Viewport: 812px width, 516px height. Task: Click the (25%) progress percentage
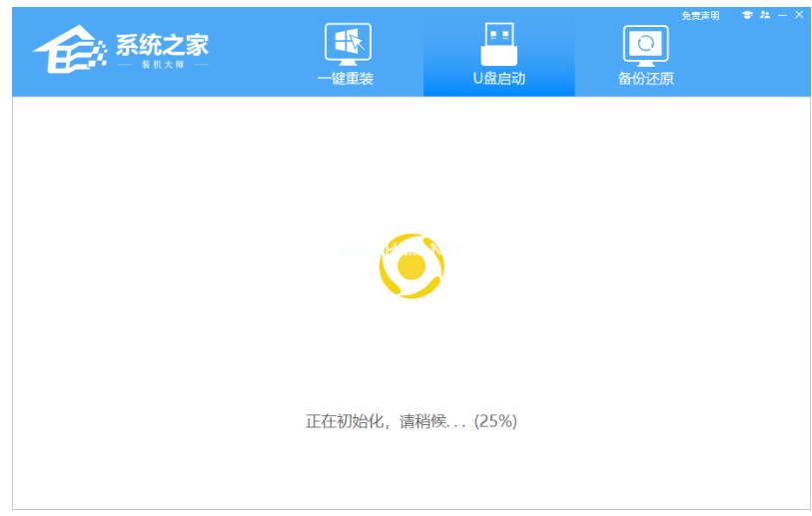(495, 421)
